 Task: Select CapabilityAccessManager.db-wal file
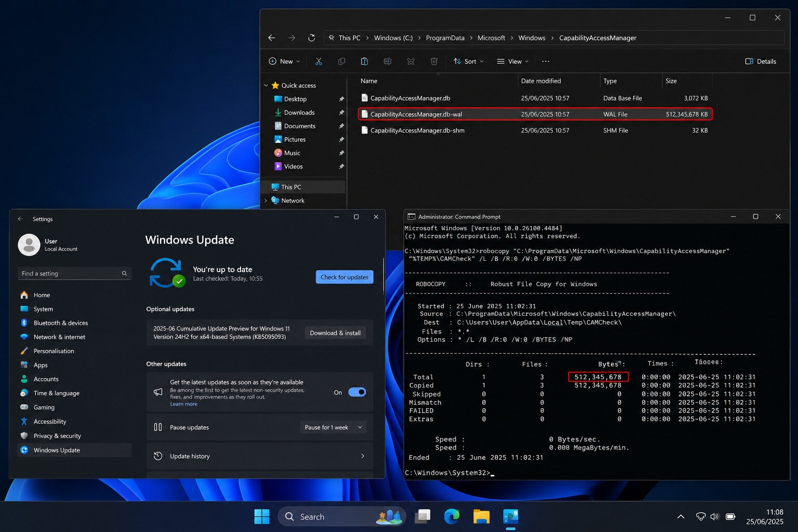click(535, 114)
